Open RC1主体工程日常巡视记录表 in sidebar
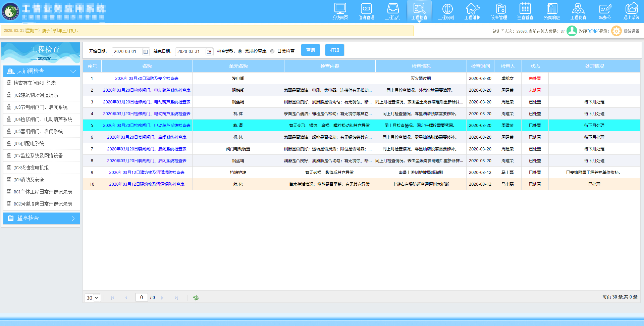 click(42, 192)
